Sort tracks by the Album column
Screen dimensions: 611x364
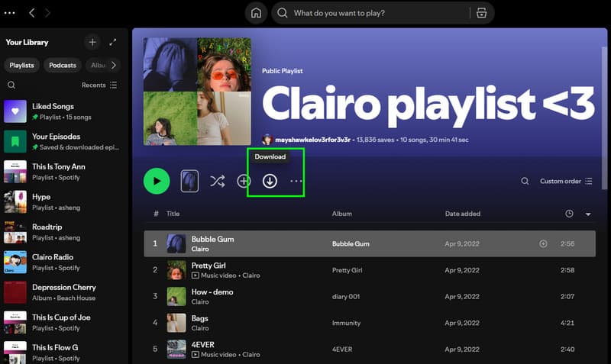[x=341, y=214]
